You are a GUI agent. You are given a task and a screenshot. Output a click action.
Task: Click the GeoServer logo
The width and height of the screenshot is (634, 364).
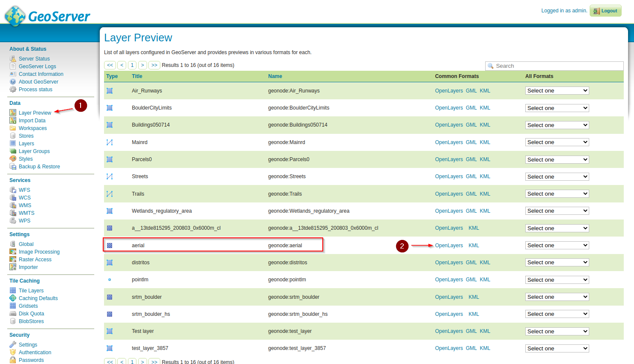[47, 16]
